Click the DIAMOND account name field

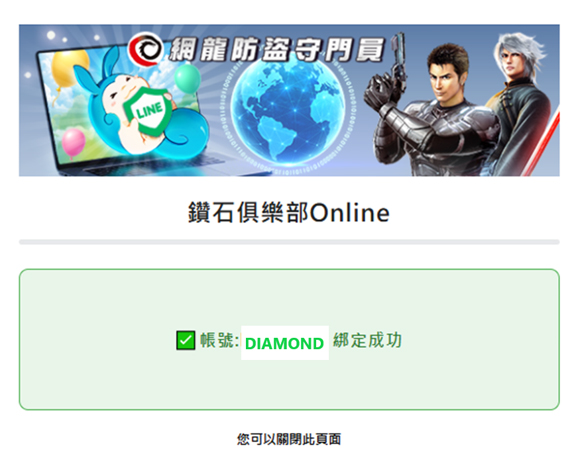(285, 343)
